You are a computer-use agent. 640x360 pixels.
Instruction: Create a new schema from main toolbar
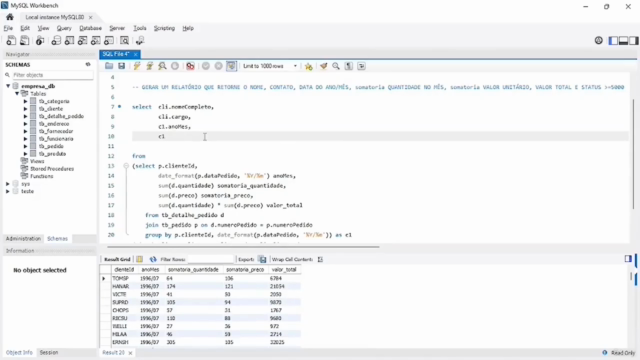56,40
